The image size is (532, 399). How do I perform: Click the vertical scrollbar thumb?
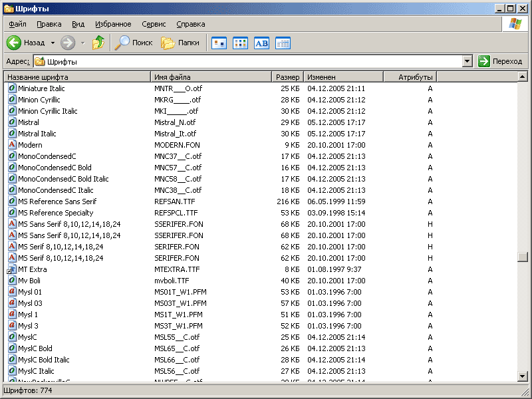click(x=523, y=257)
